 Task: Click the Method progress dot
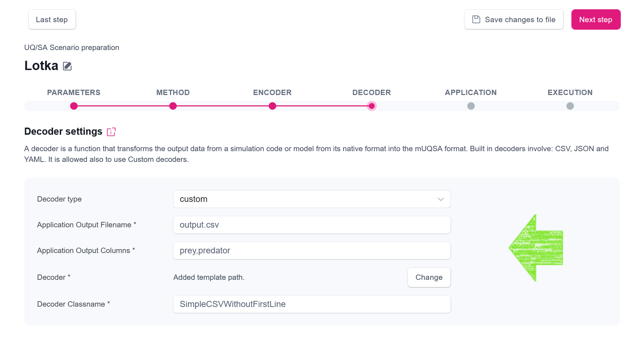pyautogui.click(x=173, y=106)
